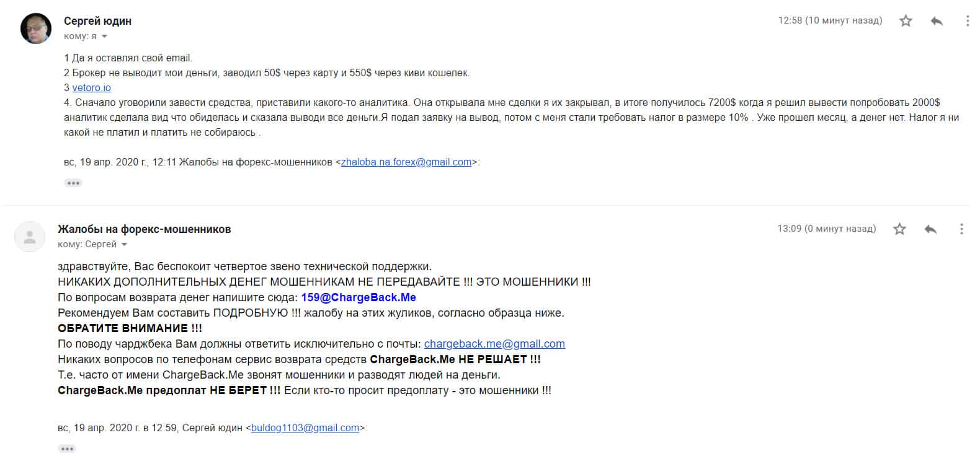Image resolution: width=980 pixels, height=461 pixels.
Task: Click the sender name Сергей юдин
Action: tap(97, 21)
